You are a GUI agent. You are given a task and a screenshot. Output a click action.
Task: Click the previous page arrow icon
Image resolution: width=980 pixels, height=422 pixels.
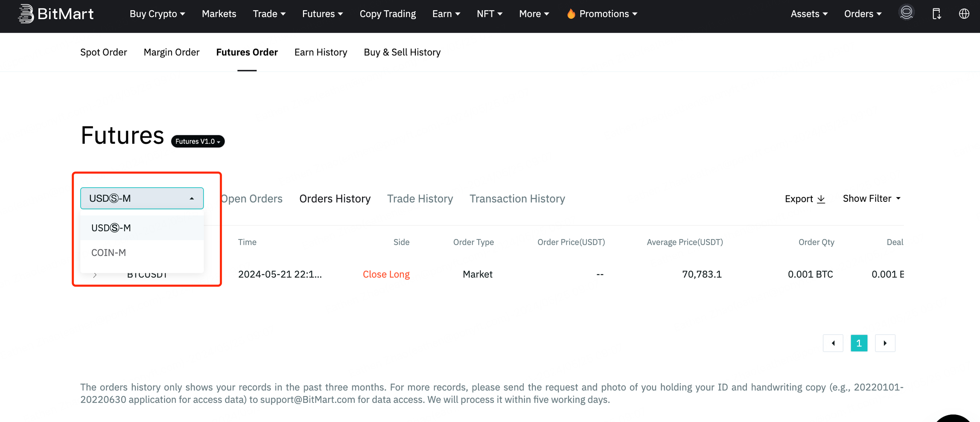[833, 343]
